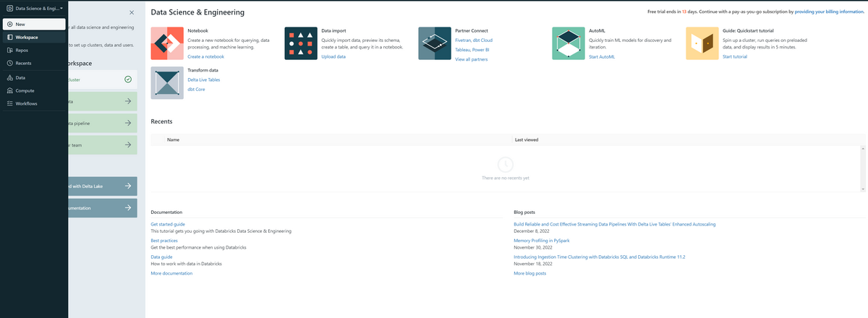The image size is (868, 318).
Task: Click the Data import card illustration
Action: [301, 43]
